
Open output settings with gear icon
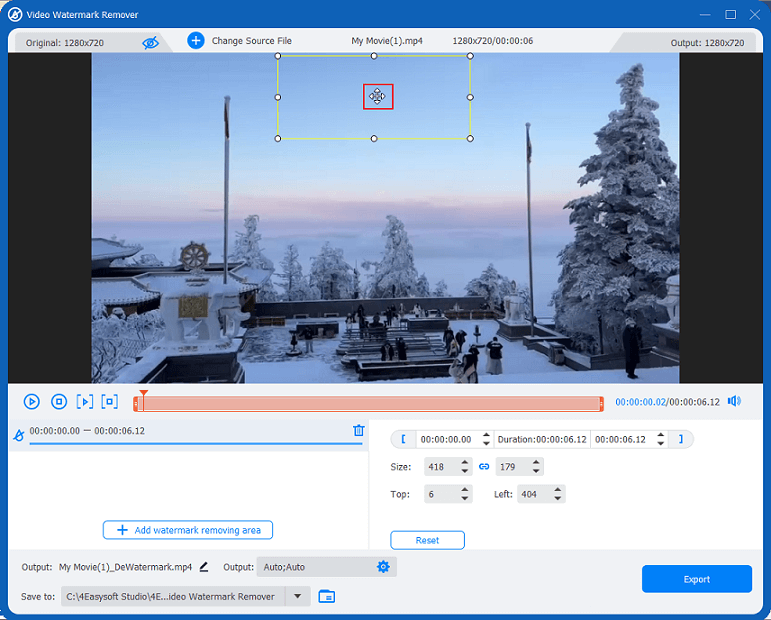pyautogui.click(x=383, y=567)
